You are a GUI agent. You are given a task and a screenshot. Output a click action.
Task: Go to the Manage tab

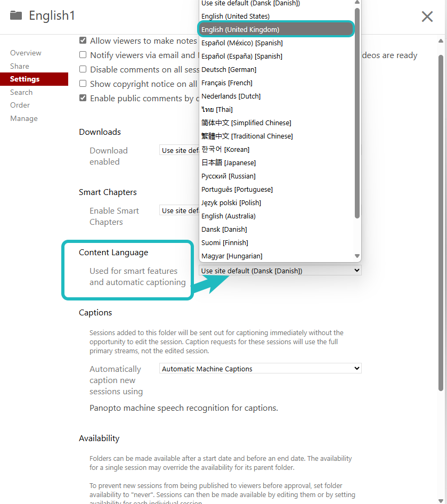tap(24, 118)
